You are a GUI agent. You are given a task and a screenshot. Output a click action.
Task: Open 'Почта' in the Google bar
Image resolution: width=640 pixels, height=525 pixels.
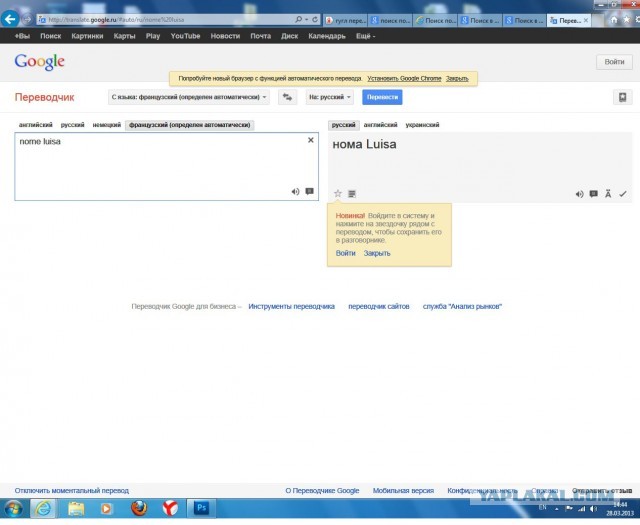pyautogui.click(x=260, y=36)
